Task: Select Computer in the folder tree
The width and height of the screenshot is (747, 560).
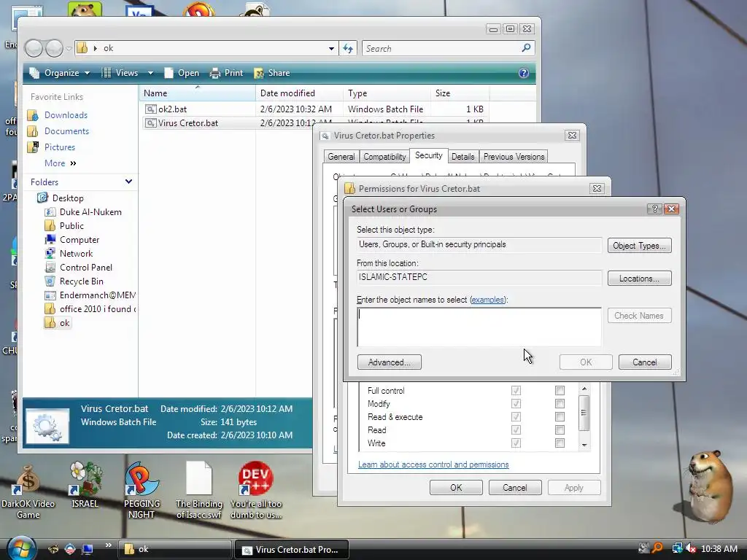Action: 79,239
